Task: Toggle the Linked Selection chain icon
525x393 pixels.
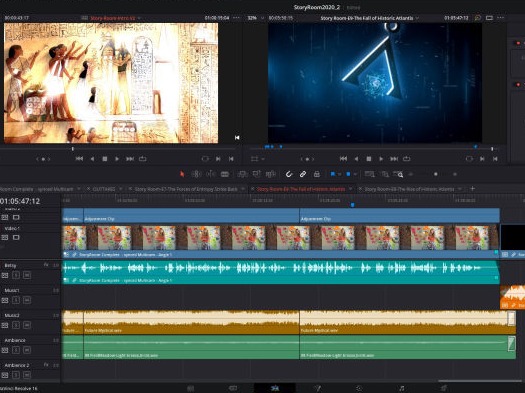Action: pyautogui.click(x=303, y=174)
